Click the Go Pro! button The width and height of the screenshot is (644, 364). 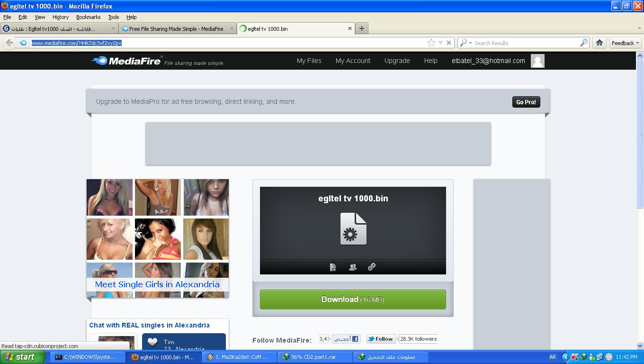pyautogui.click(x=526, y=102)
